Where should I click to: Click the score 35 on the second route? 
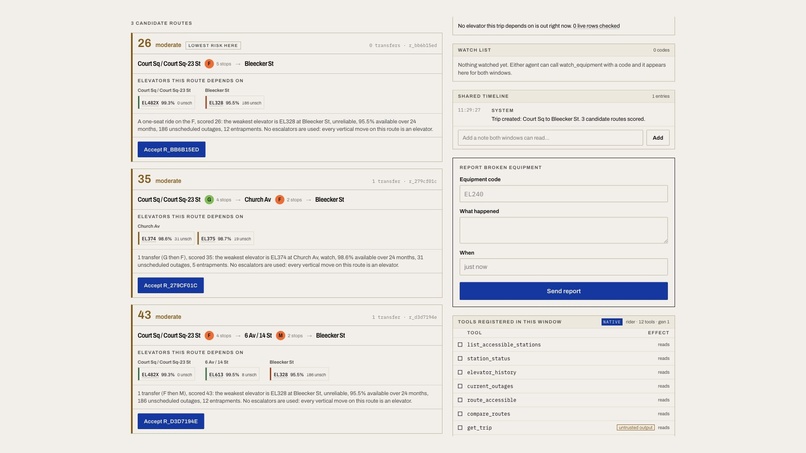(144, 179)
